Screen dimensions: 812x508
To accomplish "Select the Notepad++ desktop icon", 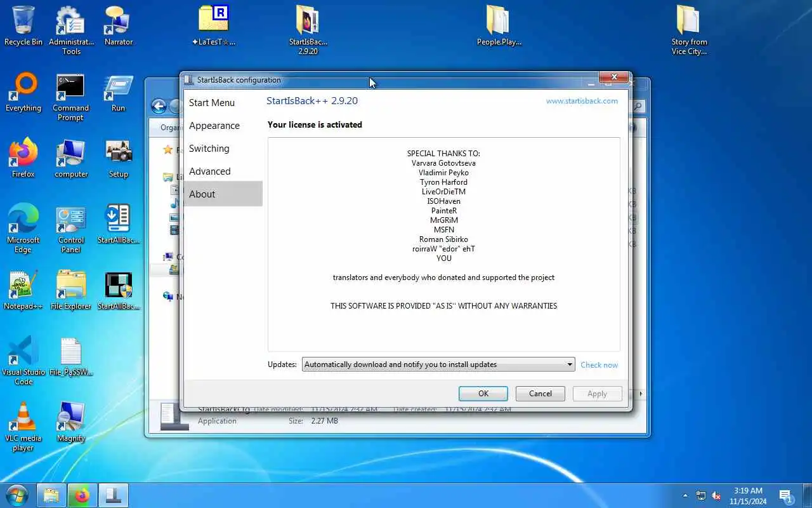I will click(x=23, y=290).
